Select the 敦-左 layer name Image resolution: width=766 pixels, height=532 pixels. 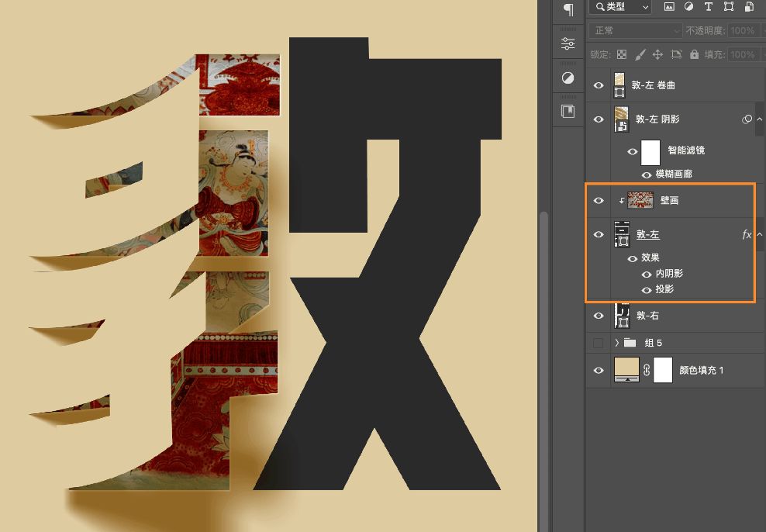(648, 234)
